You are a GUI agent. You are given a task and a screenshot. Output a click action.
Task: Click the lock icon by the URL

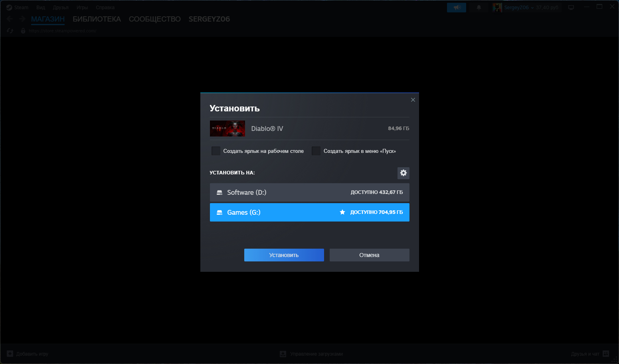(x=23, y=31)
